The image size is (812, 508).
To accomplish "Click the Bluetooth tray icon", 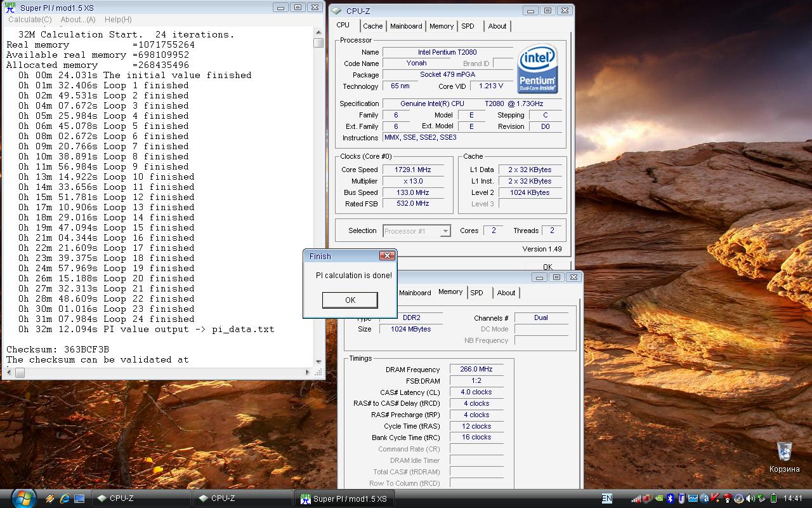I will pos(670,498).
